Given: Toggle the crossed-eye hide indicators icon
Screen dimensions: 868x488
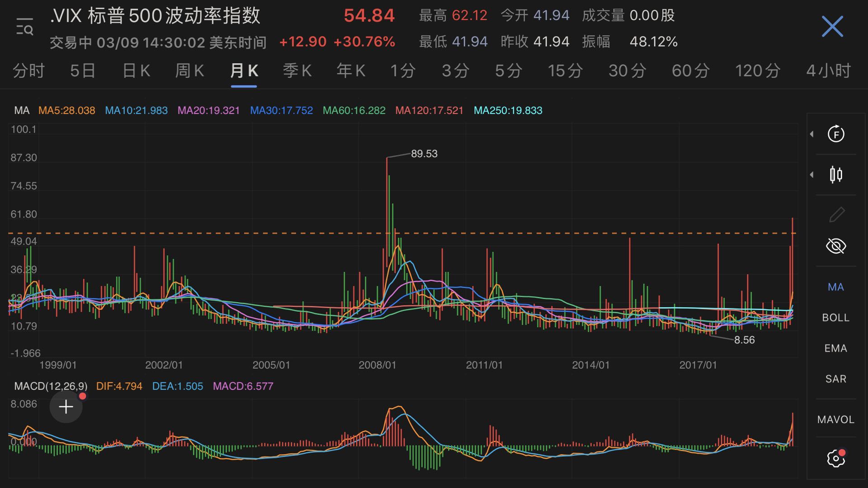Looking at the screenshot, I should pos(836,246).
